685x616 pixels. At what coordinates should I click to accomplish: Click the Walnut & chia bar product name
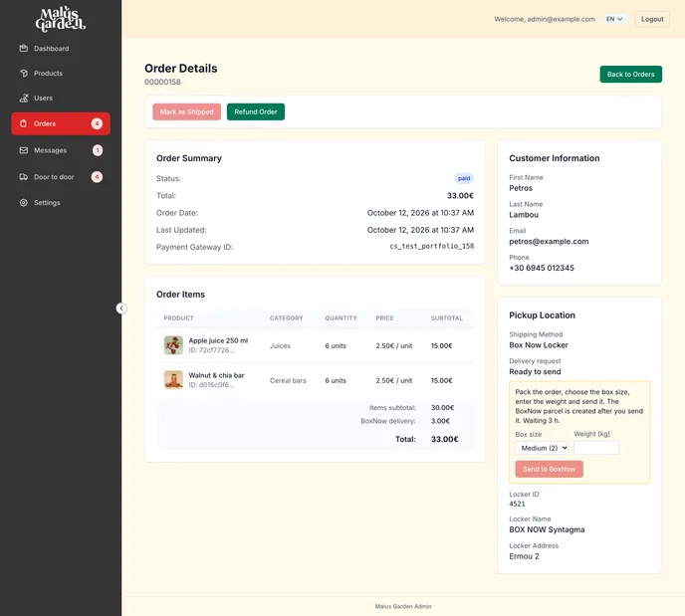coord(216,375)
